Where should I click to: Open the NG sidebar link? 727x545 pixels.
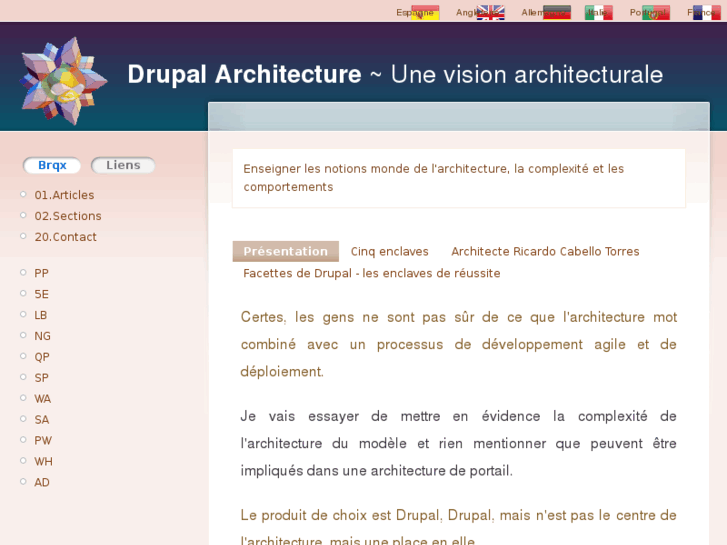42,336
